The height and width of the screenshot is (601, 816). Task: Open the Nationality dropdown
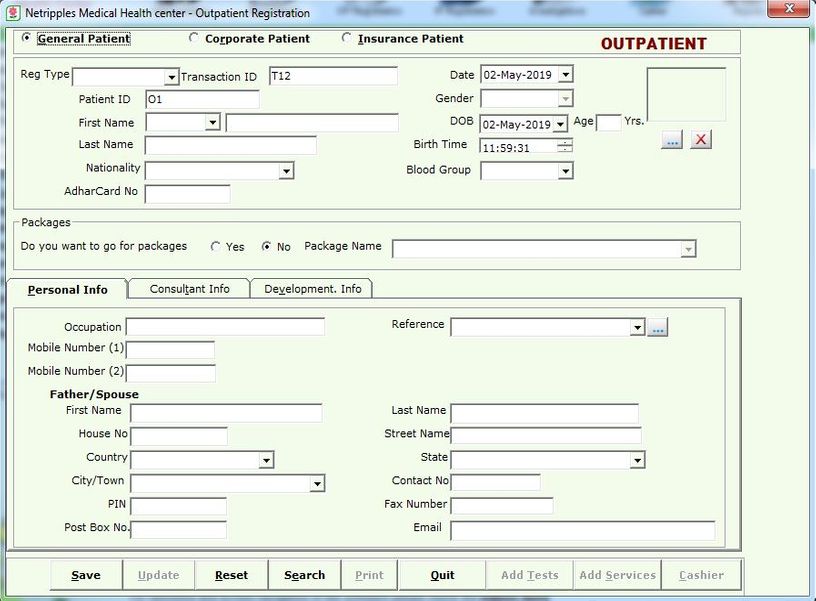(x=286, y=171)
